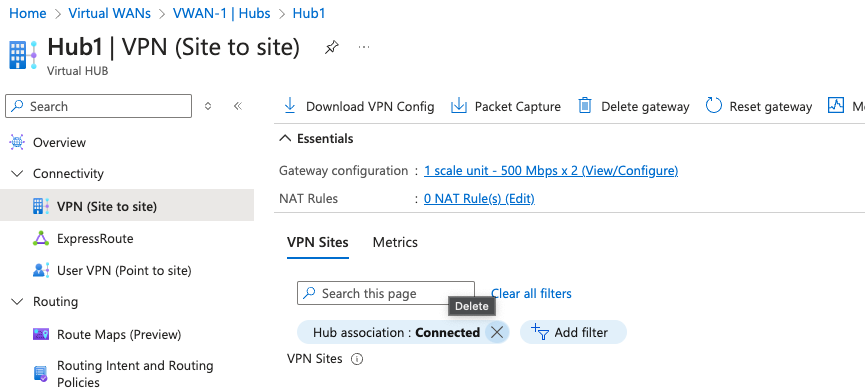Go to Virtual WANs breadcrumb

point(109,13)
